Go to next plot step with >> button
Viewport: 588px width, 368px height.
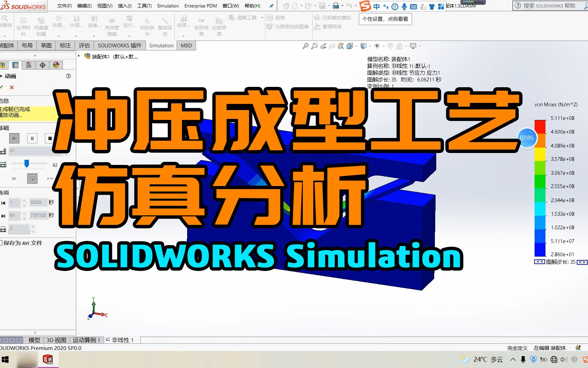point(582,262)
